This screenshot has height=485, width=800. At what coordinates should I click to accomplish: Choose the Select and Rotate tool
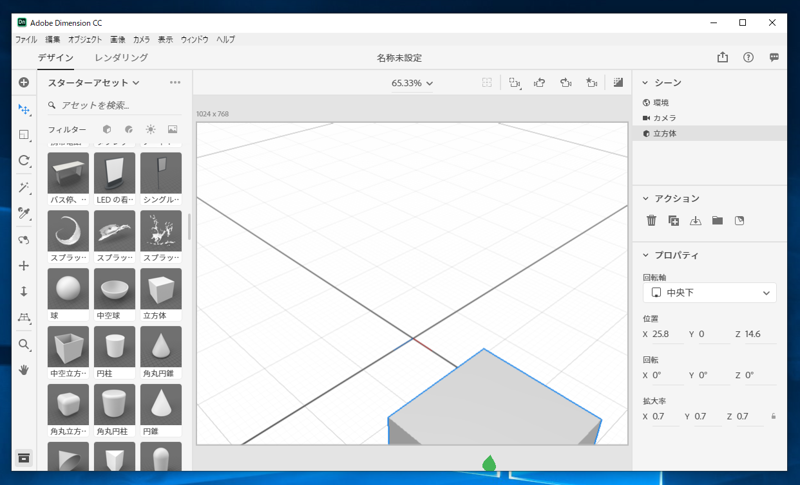pos(24,161)
